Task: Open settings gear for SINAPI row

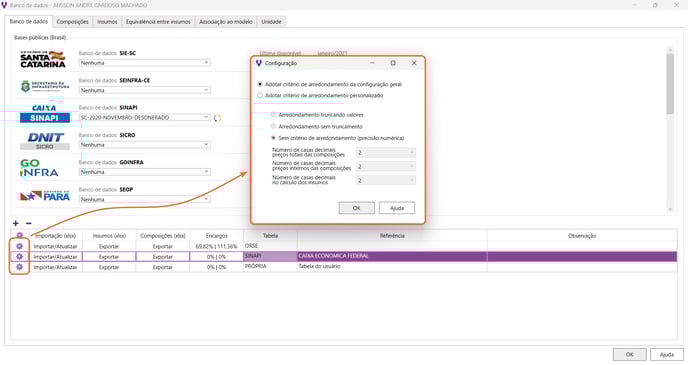Action: [x=19, y=256]
